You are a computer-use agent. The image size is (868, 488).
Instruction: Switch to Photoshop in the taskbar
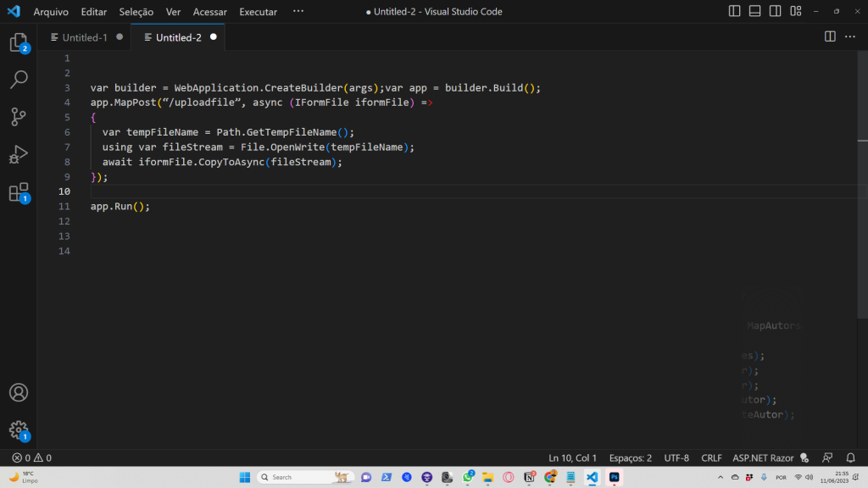[x=614, y=477]
